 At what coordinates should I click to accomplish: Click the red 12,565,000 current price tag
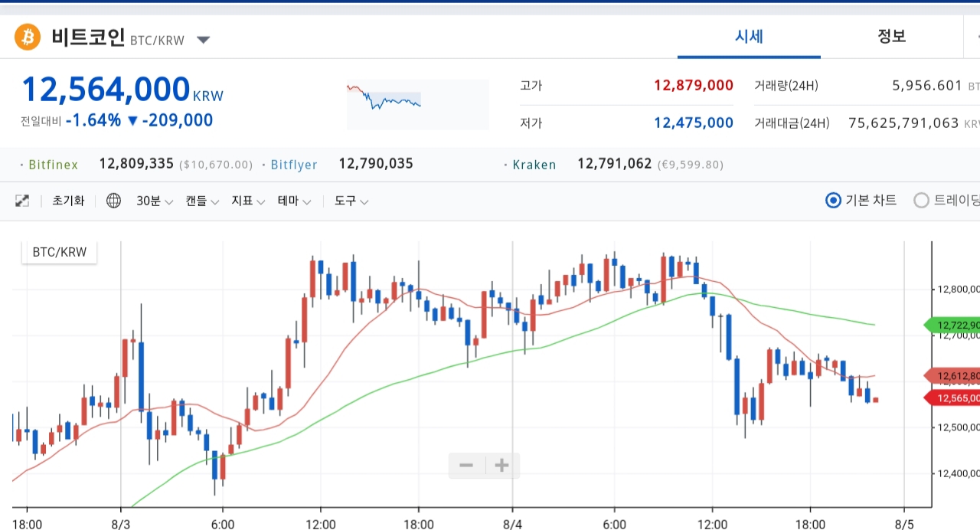click(x=954, y=397)
